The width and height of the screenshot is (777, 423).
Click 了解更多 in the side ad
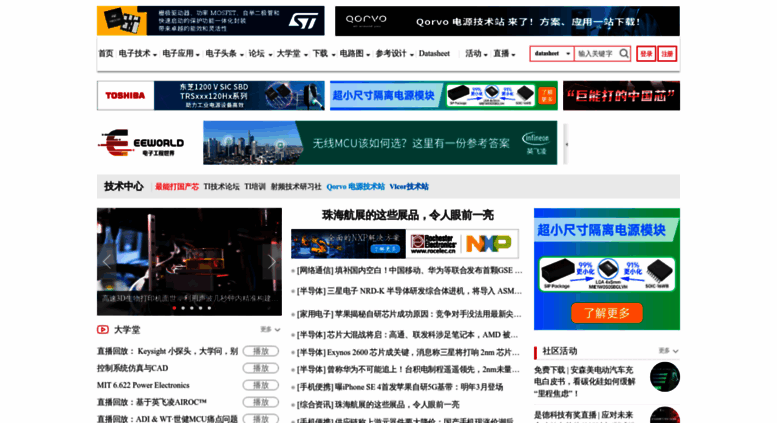tap(607, 313)
